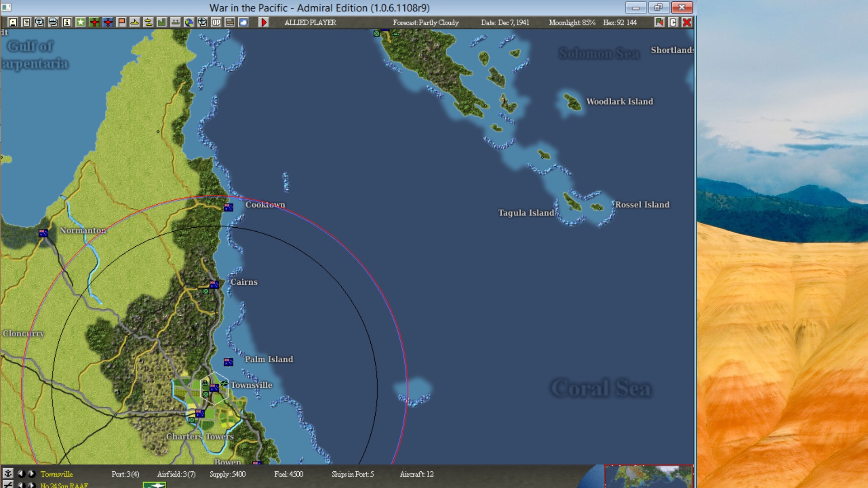Open the OP operations report icon

click(x=216, y=22)
